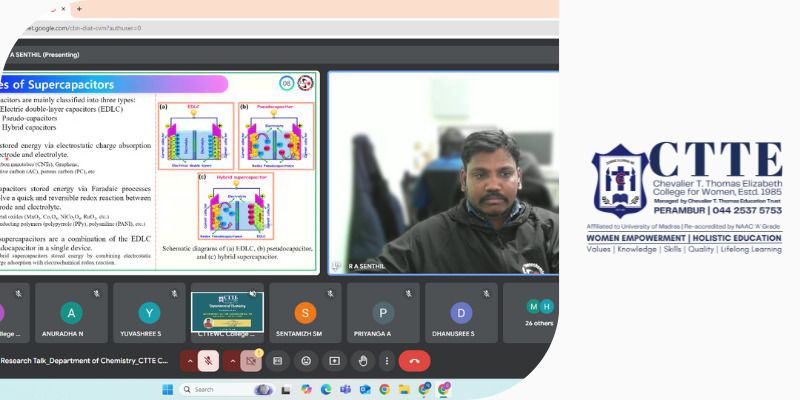Click the R A SENTHIL video feed
This screenshot has width=800, height=400.
[x=443, y=173]
